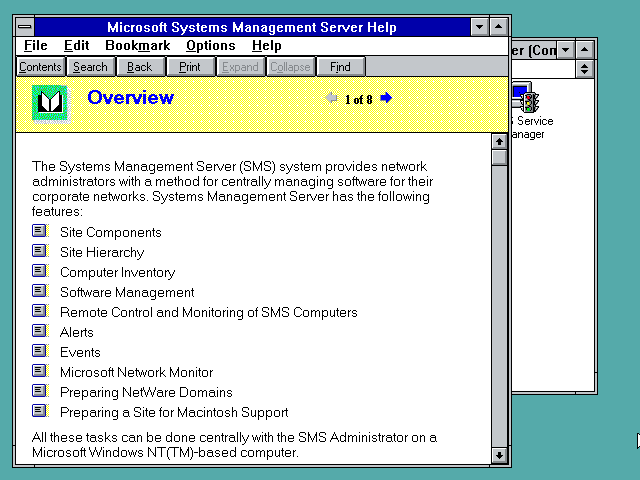Open the Options menu
Image resolution: width=640 pixels, height=480 pixels.
(x=211, y=46)
